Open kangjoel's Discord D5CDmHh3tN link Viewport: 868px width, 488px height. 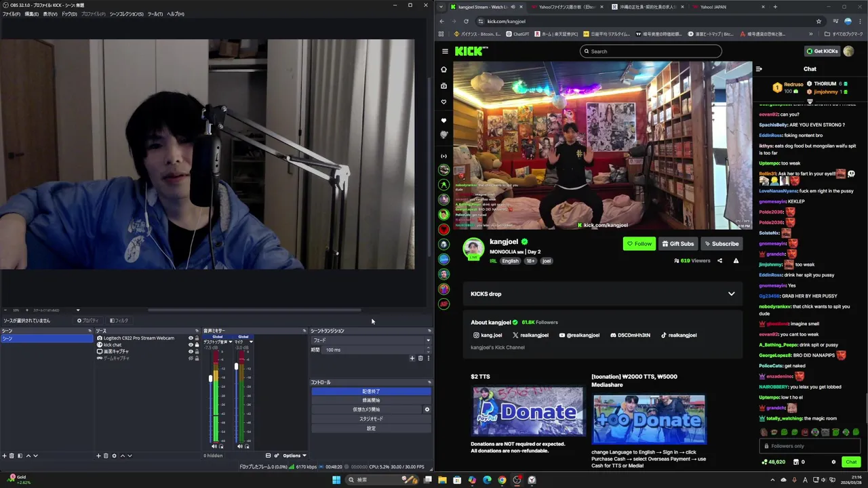630,335
